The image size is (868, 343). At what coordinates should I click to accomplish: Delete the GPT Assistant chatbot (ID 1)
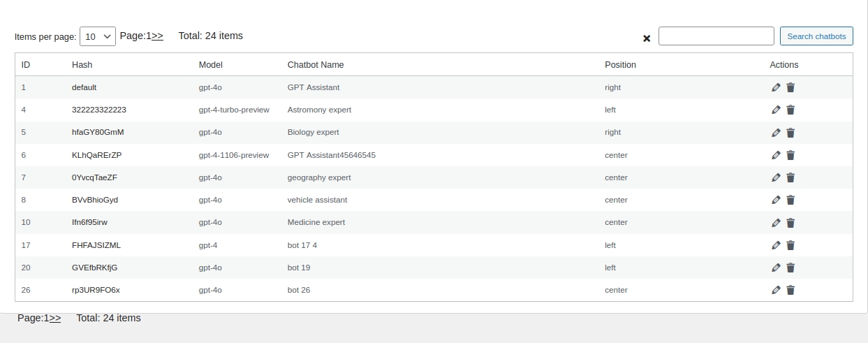tap(790, 87)
